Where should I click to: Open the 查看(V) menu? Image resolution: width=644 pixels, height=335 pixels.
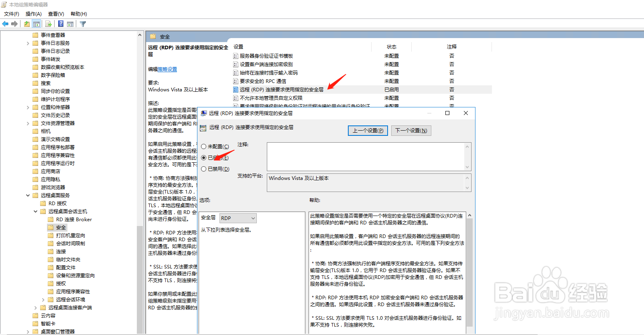click(x=56, y=14)
